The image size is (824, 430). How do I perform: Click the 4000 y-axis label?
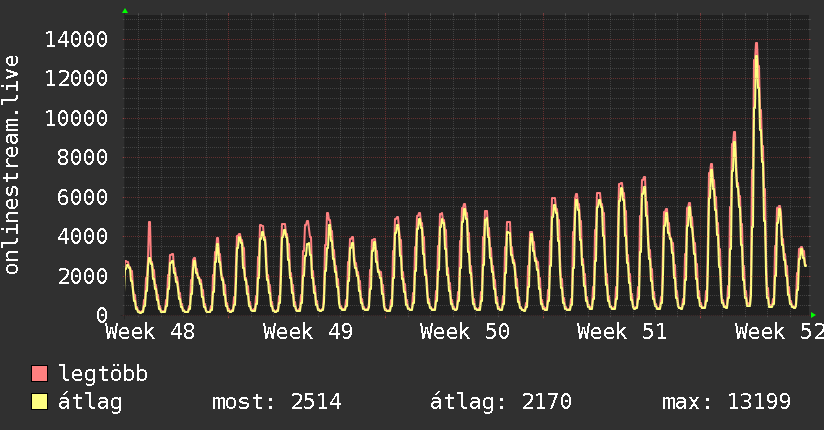click(x=83, y=237)
